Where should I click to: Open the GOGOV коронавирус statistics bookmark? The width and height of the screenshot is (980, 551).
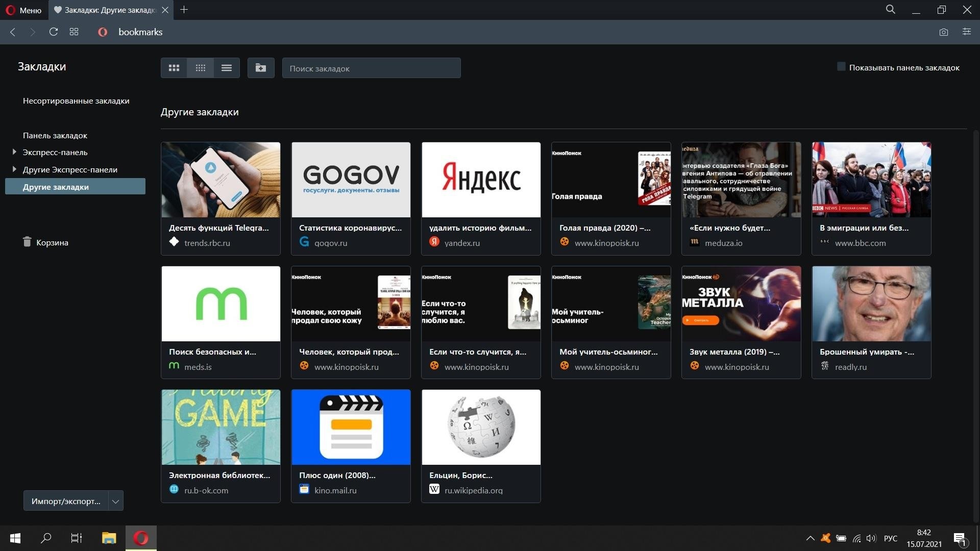click(x=351, y=198)
